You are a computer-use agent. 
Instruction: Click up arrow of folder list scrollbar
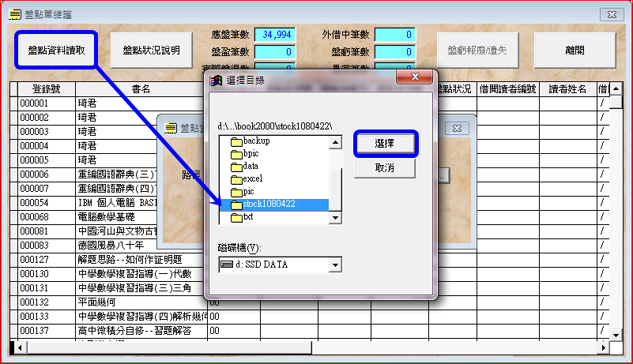tap(335, 142)
